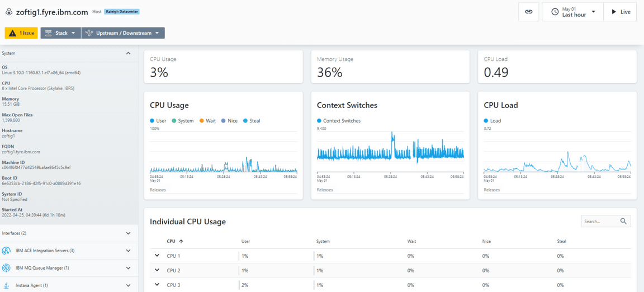Click the yellow 1 Issue warning badge
644x292 pixels.
pyautogui.click(x=21, y=33)
